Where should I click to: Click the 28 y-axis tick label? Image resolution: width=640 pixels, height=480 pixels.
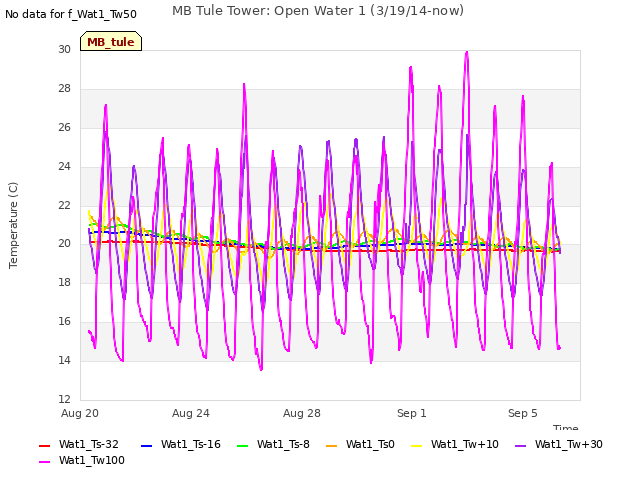coord(64,89)
